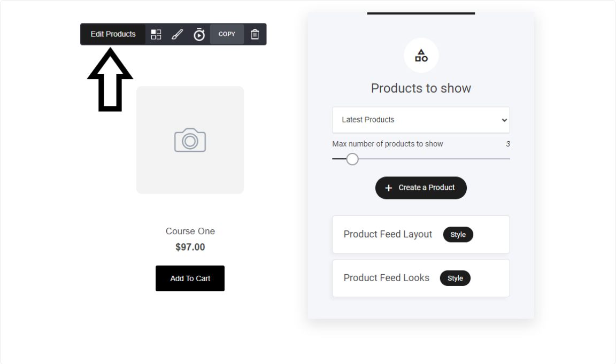Select the Product Feed Layout card

(421, 235)
